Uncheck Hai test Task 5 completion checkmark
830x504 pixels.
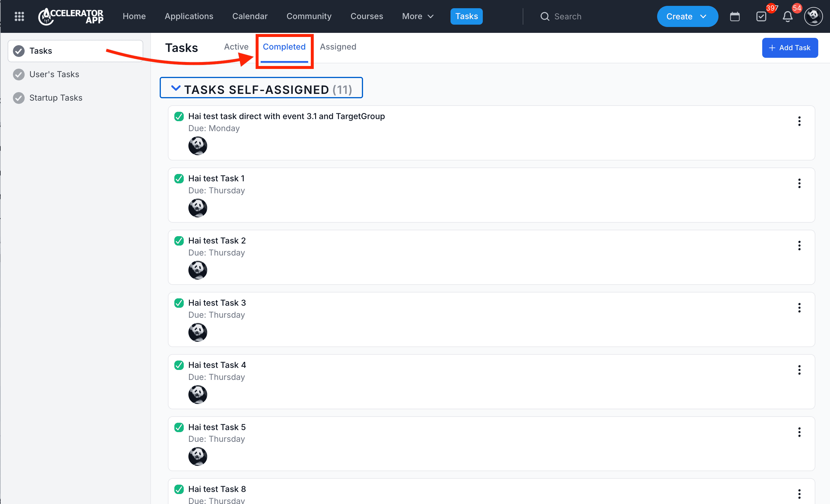pos(179,427)
